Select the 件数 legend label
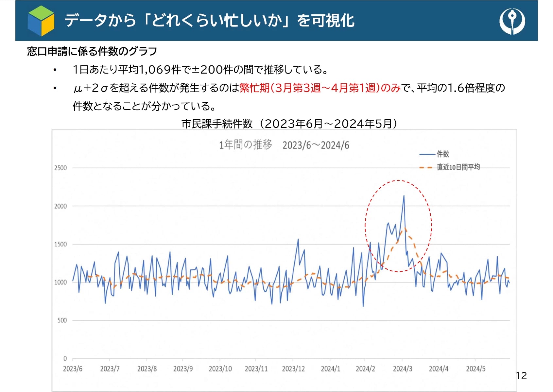 click(443, 154)
